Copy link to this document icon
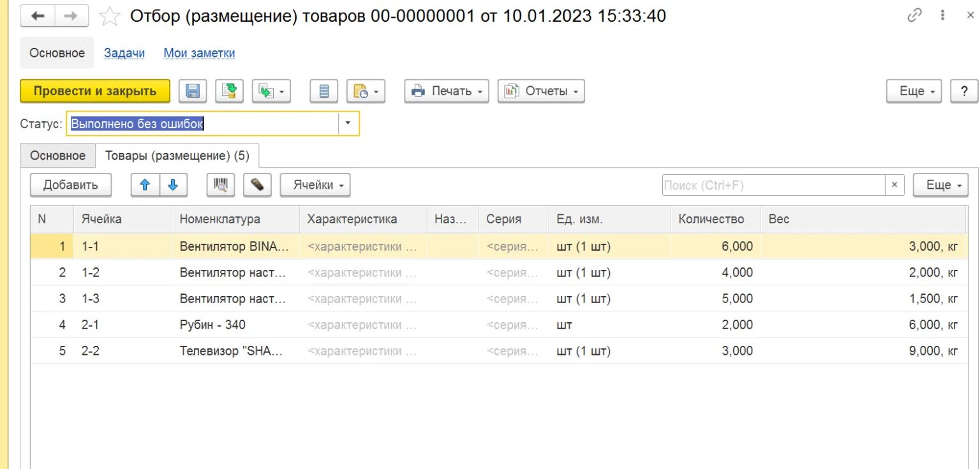 [914, 16]
